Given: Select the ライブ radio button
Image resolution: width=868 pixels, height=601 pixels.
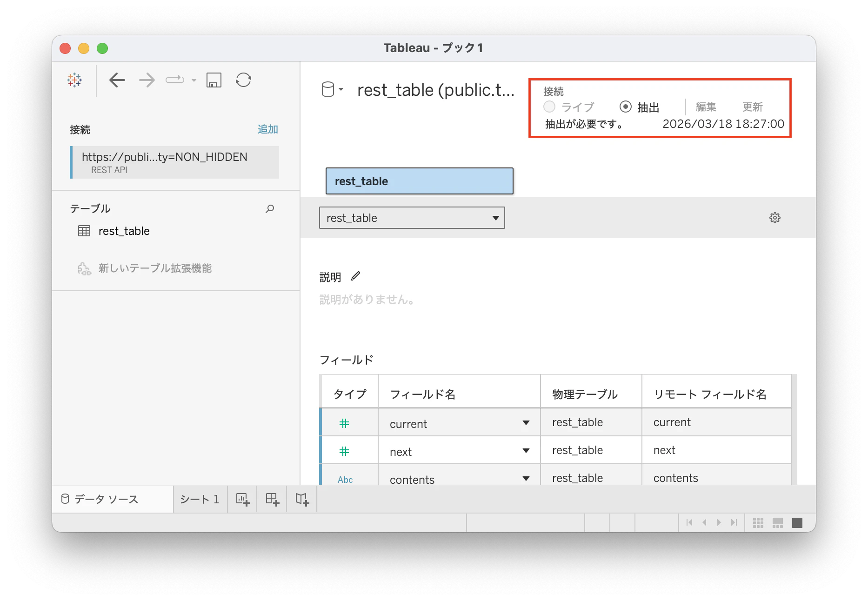Looking at the screenshot, I should 549,107.
